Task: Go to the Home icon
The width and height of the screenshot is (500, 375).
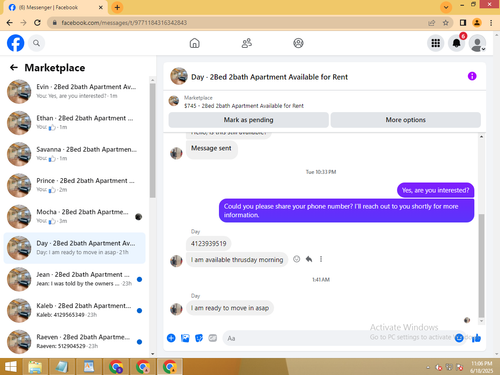Action: (195, 43)
